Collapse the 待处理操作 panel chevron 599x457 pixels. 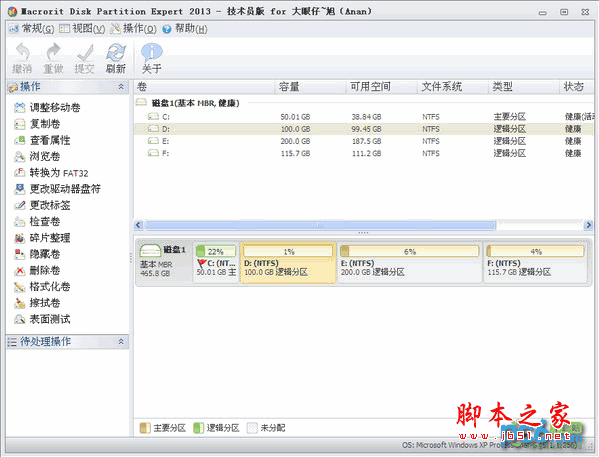point(121,341)
